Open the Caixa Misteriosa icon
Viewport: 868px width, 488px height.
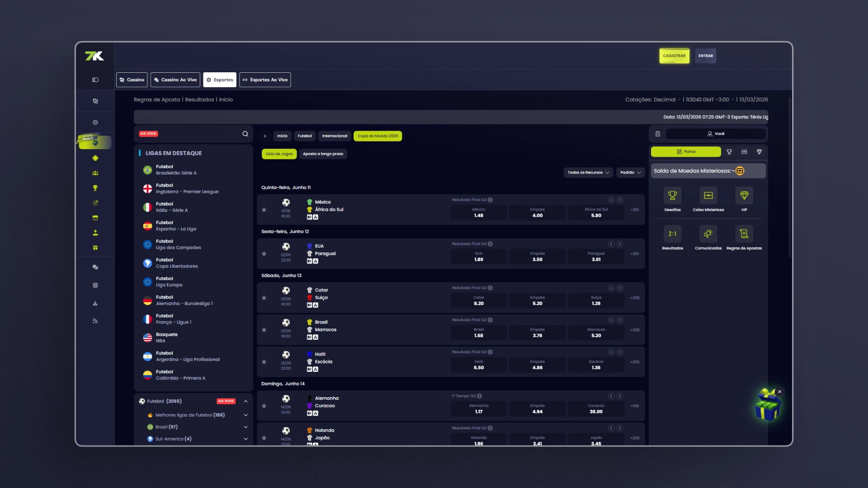(708, 196)
